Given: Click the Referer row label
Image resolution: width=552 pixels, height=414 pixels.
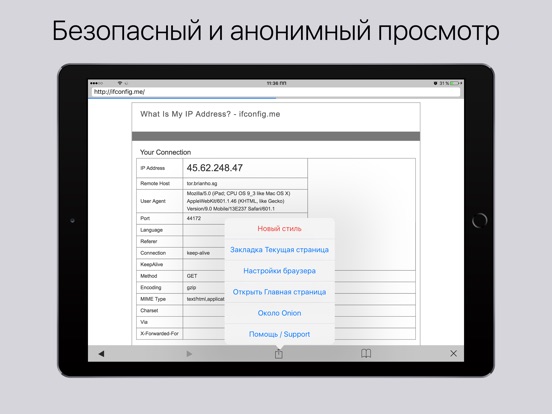Looking at the screenshot, I should tap(149, 241).
